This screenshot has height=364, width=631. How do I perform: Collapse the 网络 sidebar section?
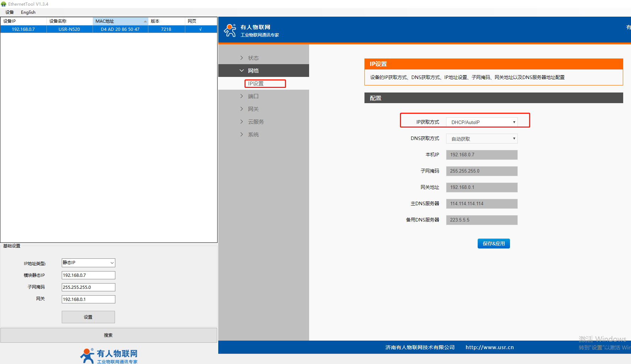tap(253, 71)
